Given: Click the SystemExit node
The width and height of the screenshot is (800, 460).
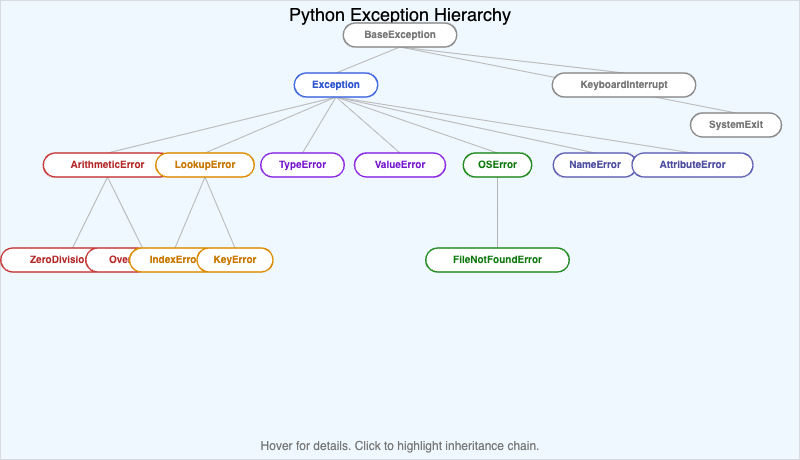Looking at the screenshot, I should pyautogui.click(x=735, y=125).
